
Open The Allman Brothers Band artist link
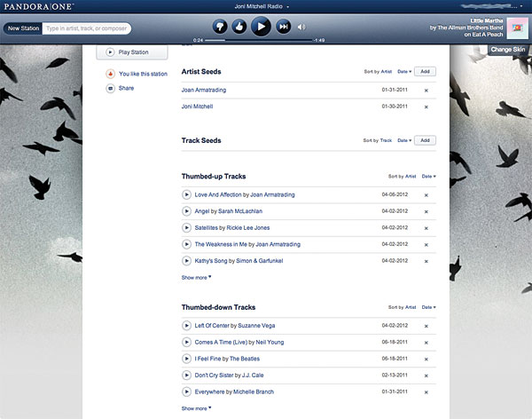click(470, 28)
